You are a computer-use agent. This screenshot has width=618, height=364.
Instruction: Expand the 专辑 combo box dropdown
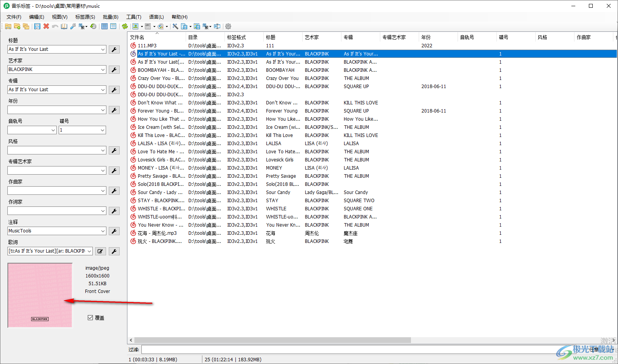tap(103, 90)
